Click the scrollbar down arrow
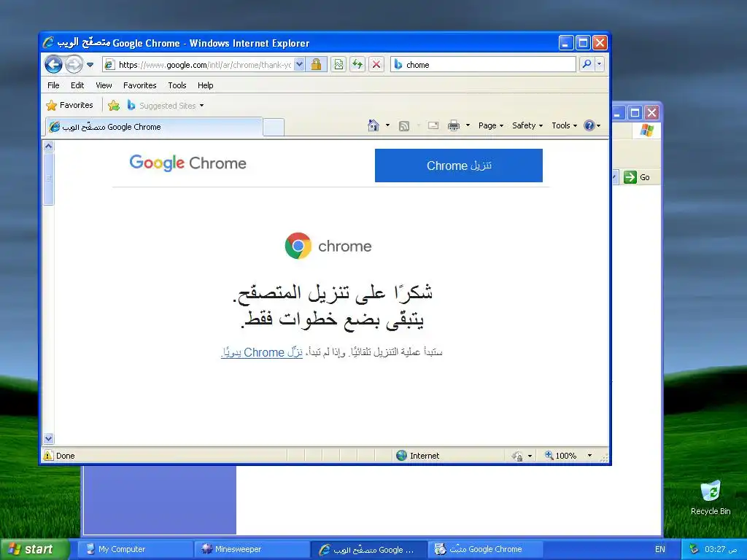The height and width of the screenshot is (560, 747). tap(49, 438)
